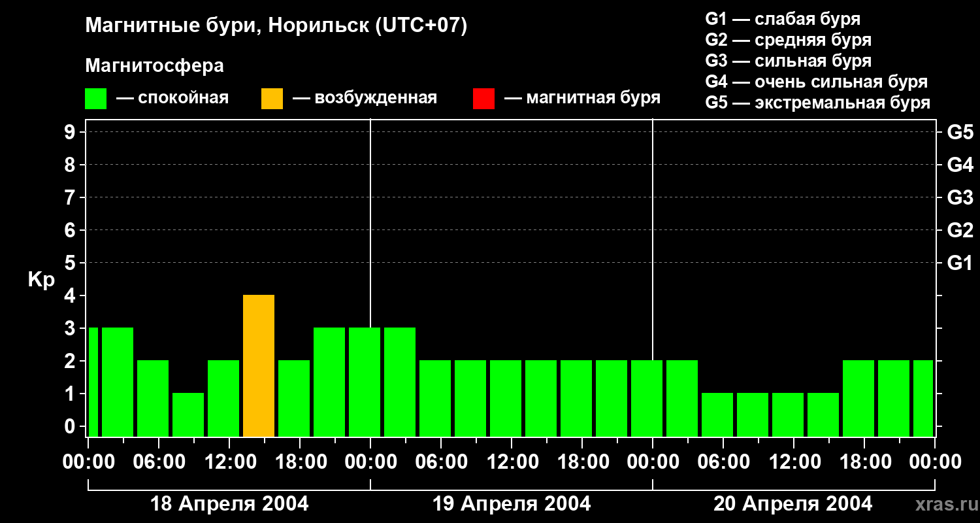Click the chart title 'Магнитные бури, Норильск (UTC+07)'
The height and width of the screenshot is (523, 980).
click(x=276, y=26)
